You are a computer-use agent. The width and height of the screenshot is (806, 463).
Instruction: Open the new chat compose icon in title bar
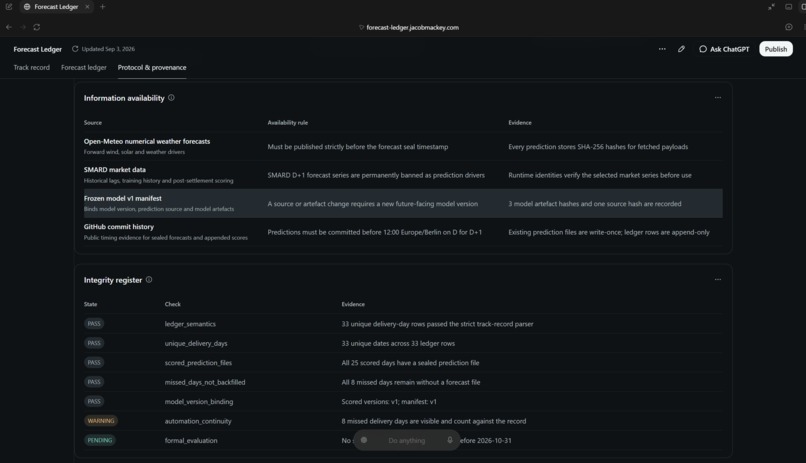[9, 7]
